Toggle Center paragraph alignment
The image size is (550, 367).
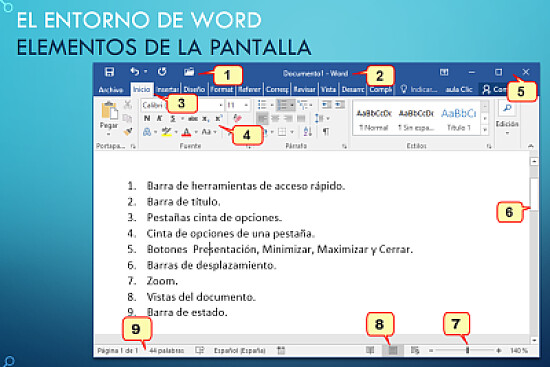[x=275, y=119]
